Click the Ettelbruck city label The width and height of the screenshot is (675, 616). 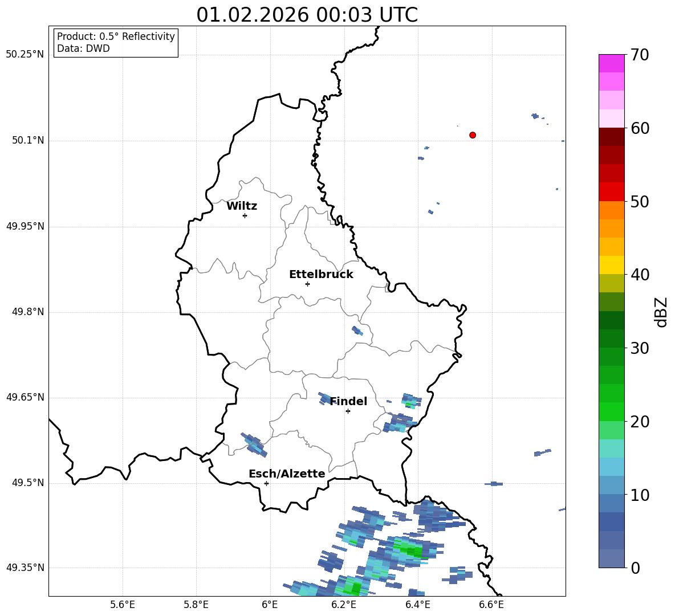[x=321, y=275]
